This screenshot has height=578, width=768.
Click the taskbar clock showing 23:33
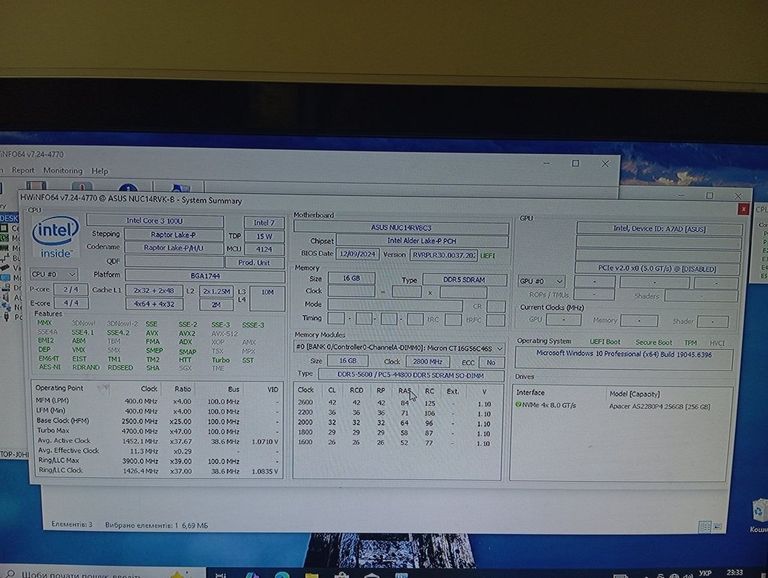pos(736,572)
